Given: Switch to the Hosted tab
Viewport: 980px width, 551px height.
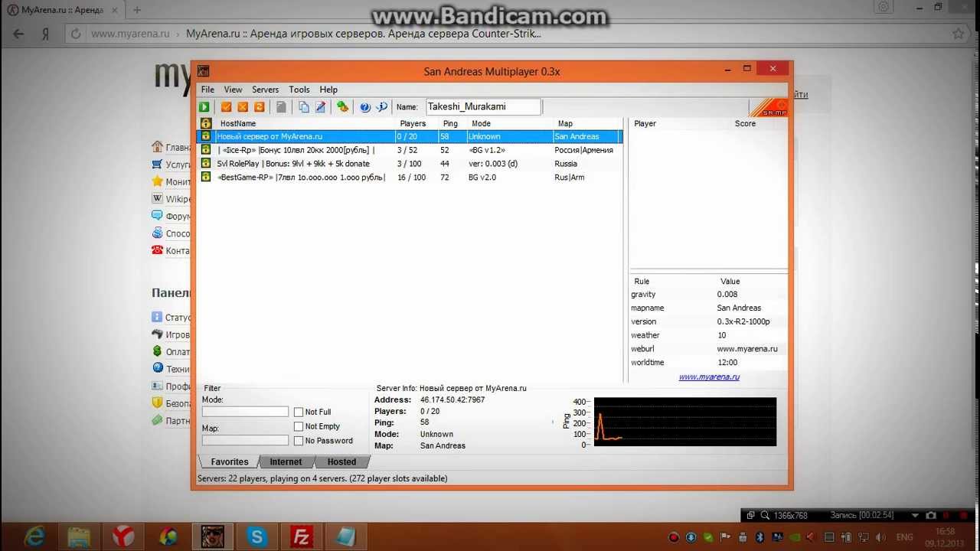Looking at the screenshot, I should (341, 461).
